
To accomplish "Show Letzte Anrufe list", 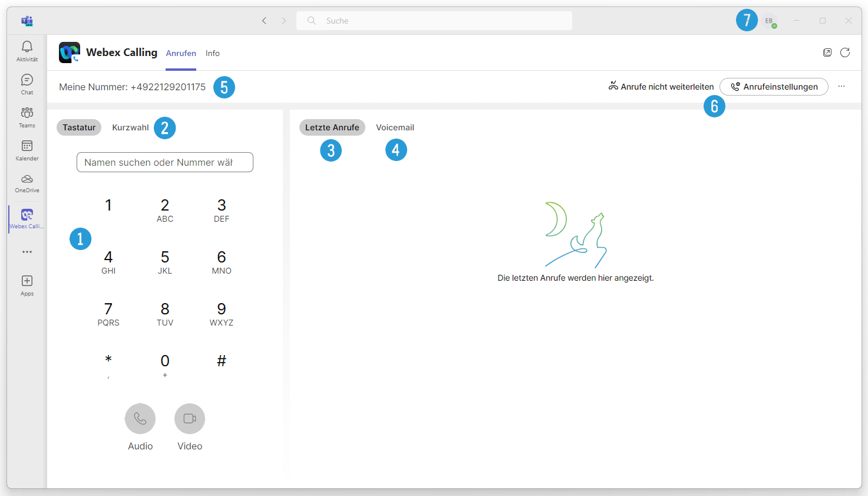I will pos(332,127).
